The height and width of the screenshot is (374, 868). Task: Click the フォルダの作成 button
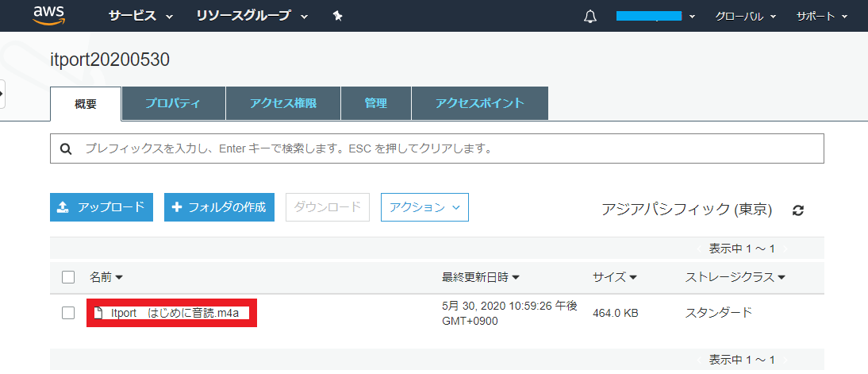(x=219, y=207)
